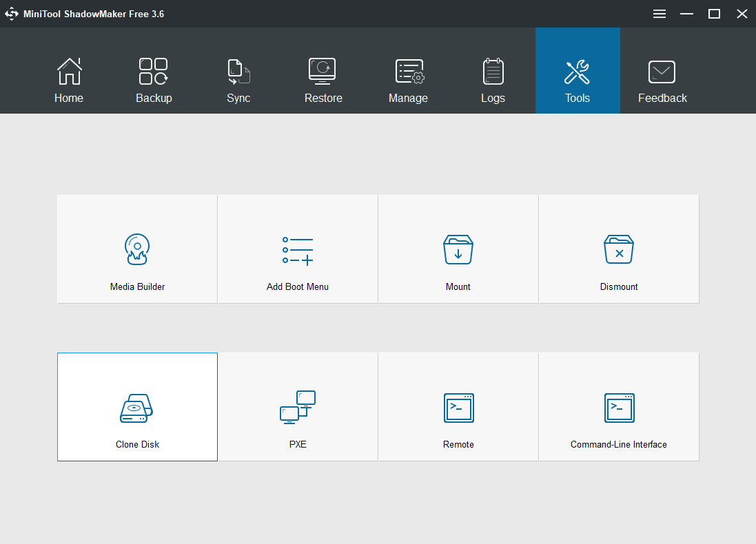Click the MiniTool ShadowMaker logo
Viewport: 756px width, 544px height.
pos(11,13)
